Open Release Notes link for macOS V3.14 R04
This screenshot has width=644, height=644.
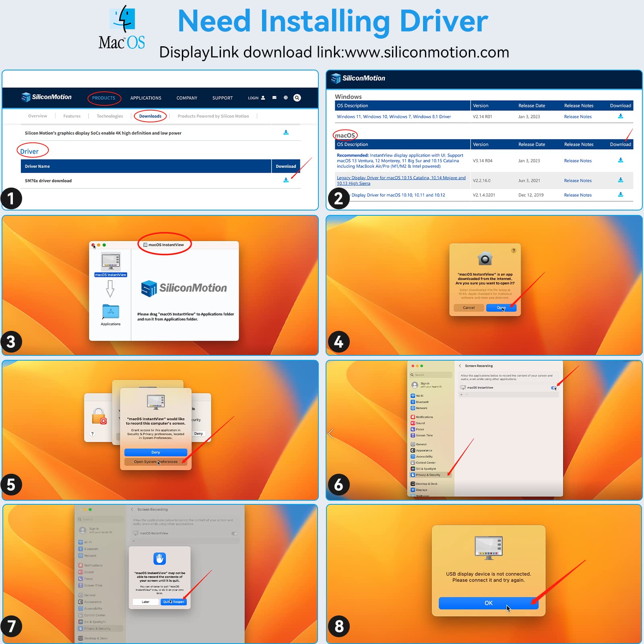(x=578, y=161)
